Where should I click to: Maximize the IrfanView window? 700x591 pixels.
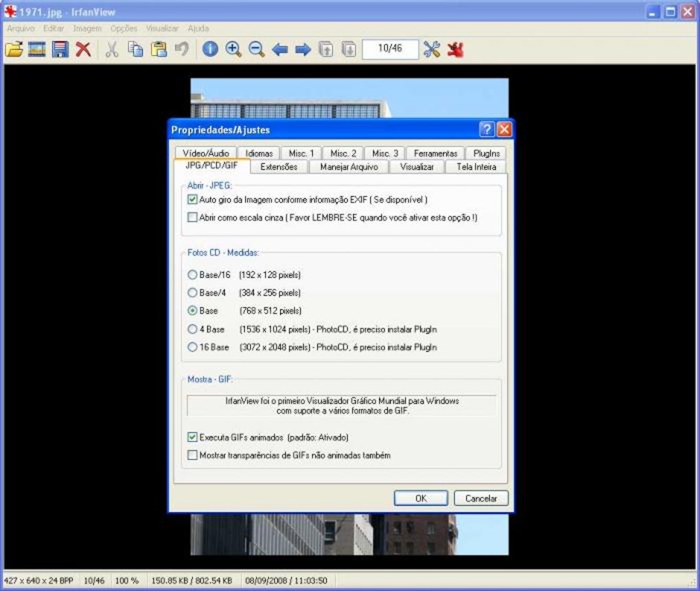[670, 12]
